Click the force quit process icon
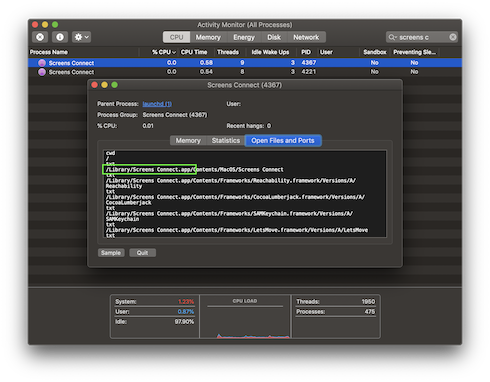490x382 pixels. coord(40,37)
